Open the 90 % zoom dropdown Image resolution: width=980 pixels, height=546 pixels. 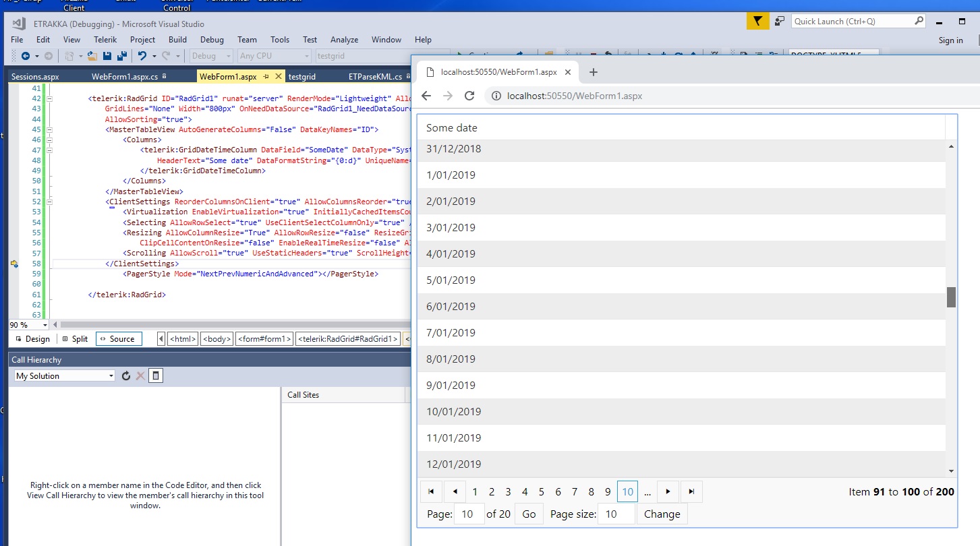45,325
